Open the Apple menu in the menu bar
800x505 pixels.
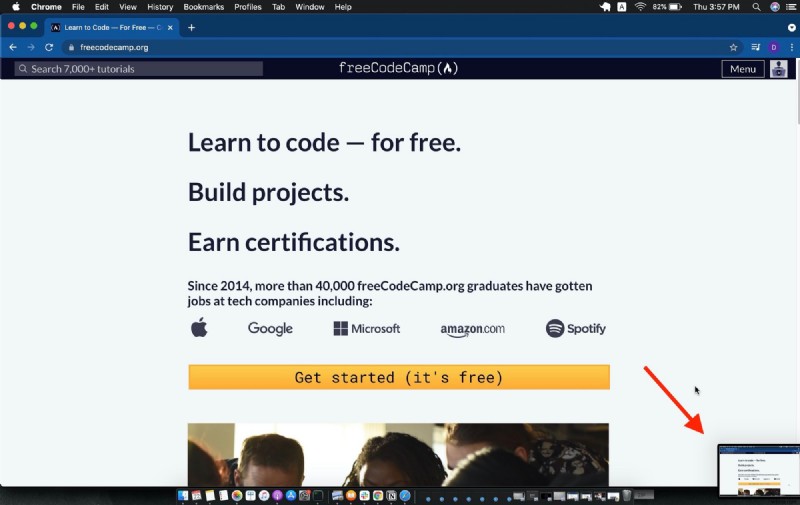pos(16,7)
